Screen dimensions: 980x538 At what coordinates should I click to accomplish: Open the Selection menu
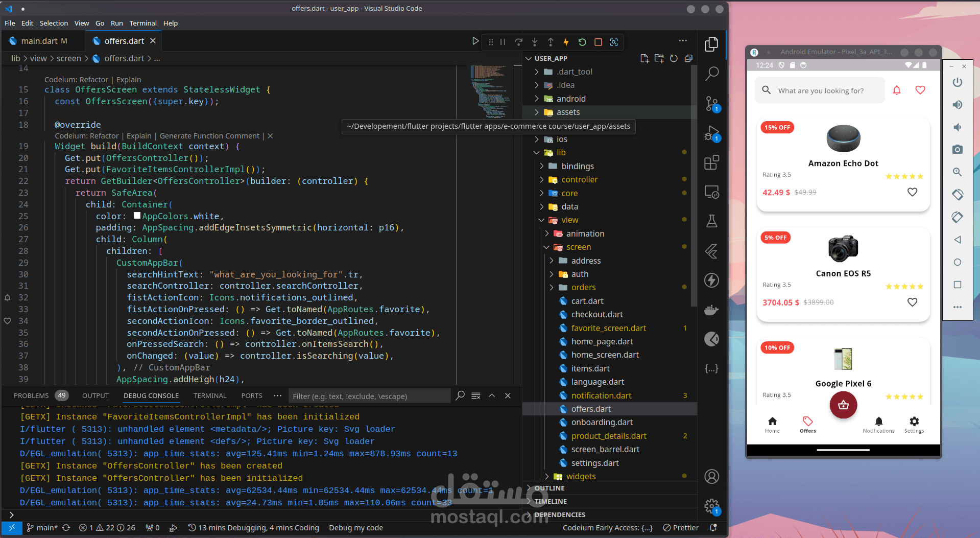click(x=54, y=23)
